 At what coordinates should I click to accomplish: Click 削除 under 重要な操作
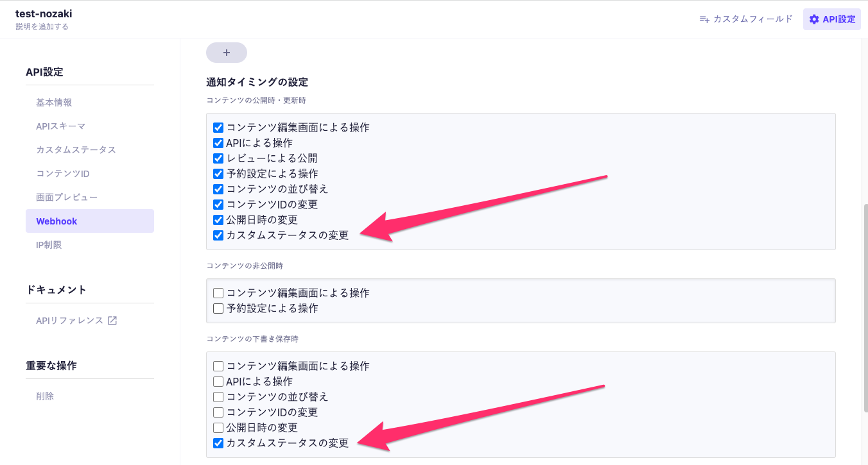tap(45, 396)
